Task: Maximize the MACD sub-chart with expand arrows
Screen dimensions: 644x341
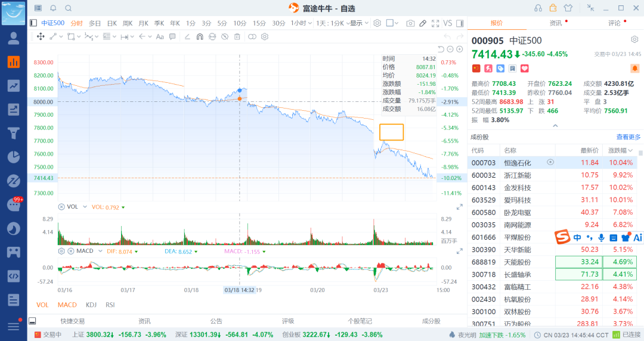Action: (x=460, y=250)
